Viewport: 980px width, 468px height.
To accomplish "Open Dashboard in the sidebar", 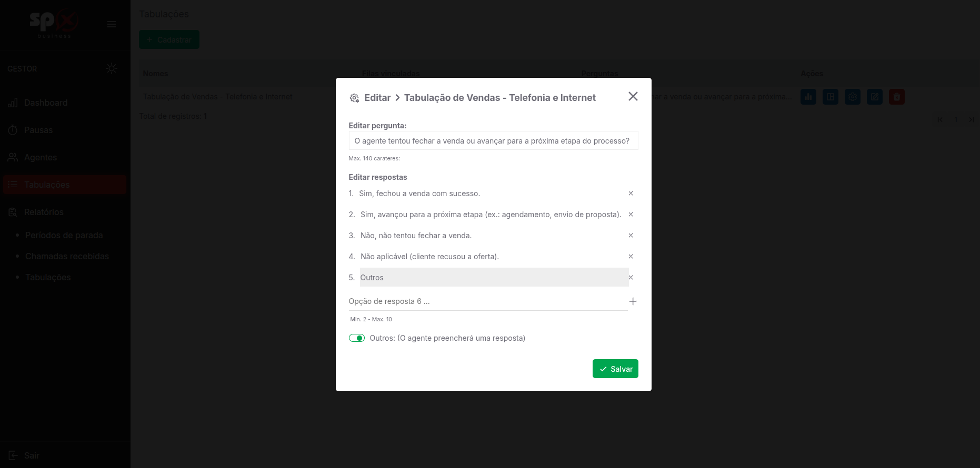I will click(46, 103).
